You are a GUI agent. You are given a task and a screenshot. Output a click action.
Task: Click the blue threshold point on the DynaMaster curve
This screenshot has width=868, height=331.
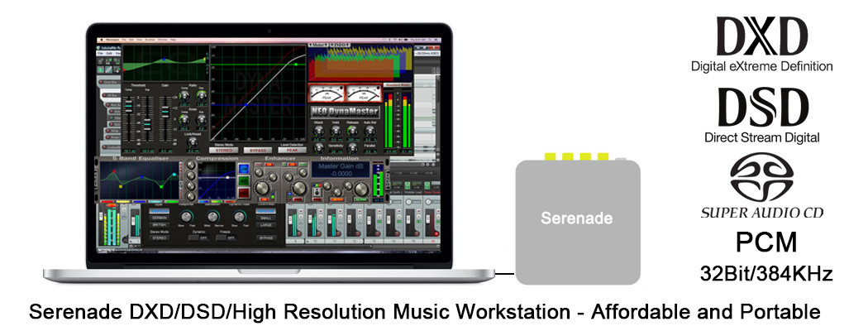pyautogui.click(x=246, y=105)
